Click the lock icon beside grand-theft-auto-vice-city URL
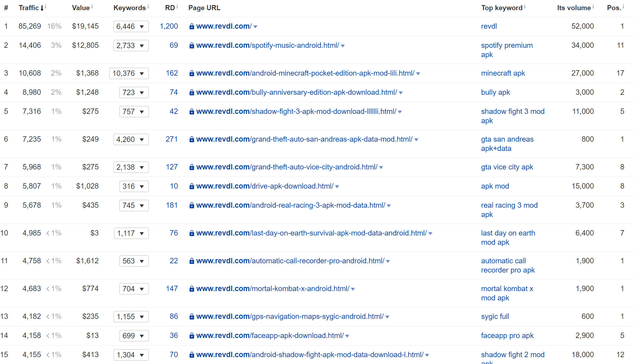This screenshot has height=364, width=634. click(x=192, y=167)
